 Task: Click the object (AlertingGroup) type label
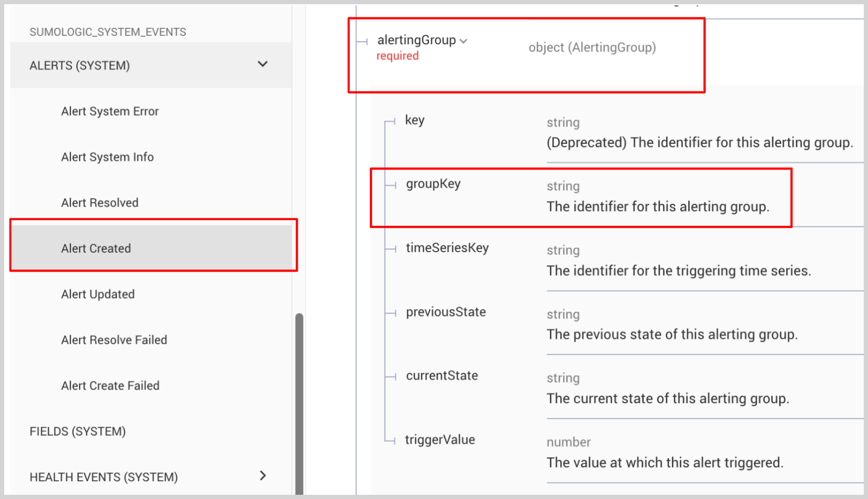tap(592, 47)
